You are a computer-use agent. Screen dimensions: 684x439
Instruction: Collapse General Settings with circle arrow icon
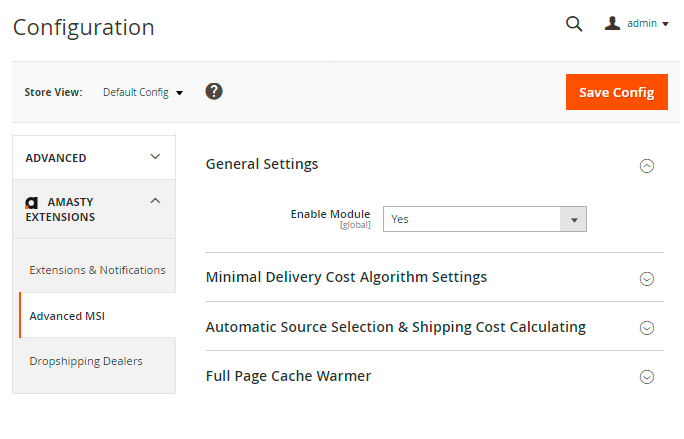tap(647, 166)
